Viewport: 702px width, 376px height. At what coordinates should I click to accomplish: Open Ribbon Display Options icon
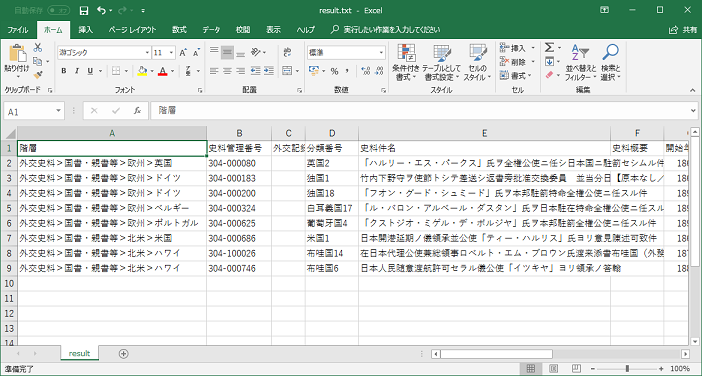605,10
